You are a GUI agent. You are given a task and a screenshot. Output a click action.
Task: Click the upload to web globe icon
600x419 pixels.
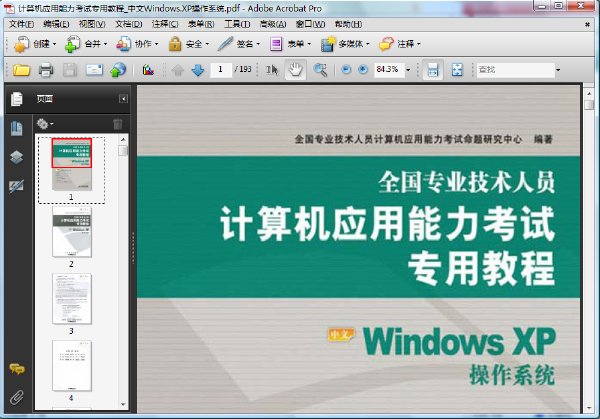coord(118,70)
